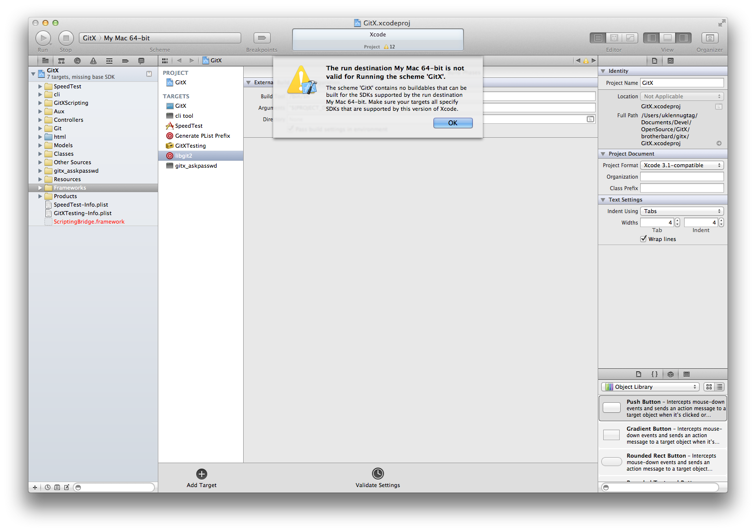Go back in editor history
This screenshot has height=532, width=756.
[179, 61]
